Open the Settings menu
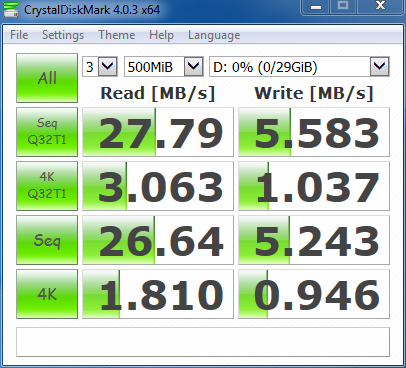The width and height of the screenshot is (406, 368). point(63,35)
